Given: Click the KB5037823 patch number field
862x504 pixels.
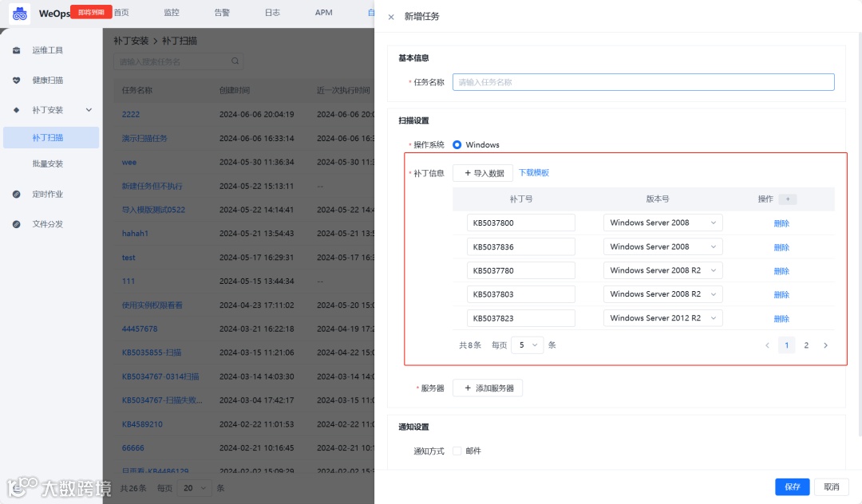Looking at the screenshot, I should click(520, 318).
